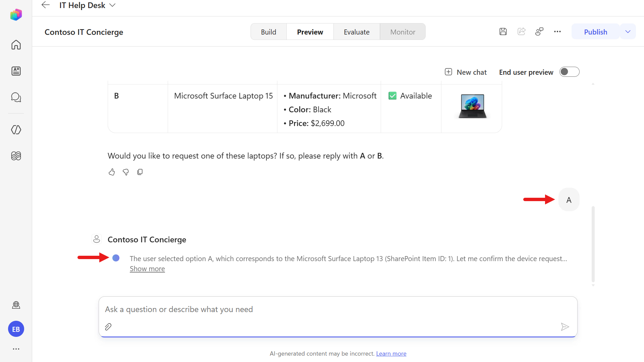644x362 pixels.
Task: Click the Contoso IT Concierge agent avatar
Action: 97,239
